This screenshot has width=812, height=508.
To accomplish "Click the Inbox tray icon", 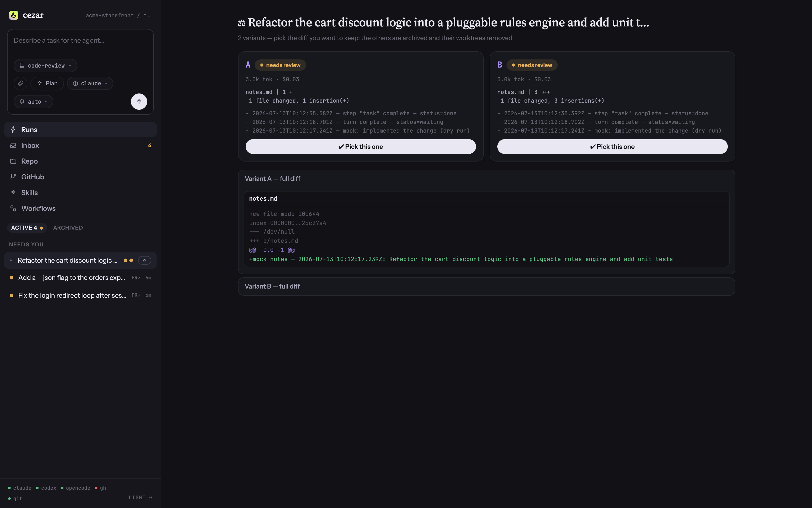I will tap(13, 146).
